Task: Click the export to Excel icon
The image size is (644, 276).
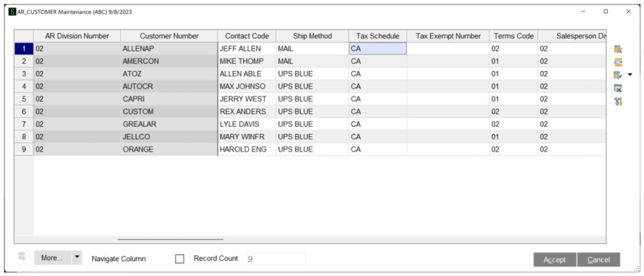Action: pyautogui.click(x=618, y=88)
